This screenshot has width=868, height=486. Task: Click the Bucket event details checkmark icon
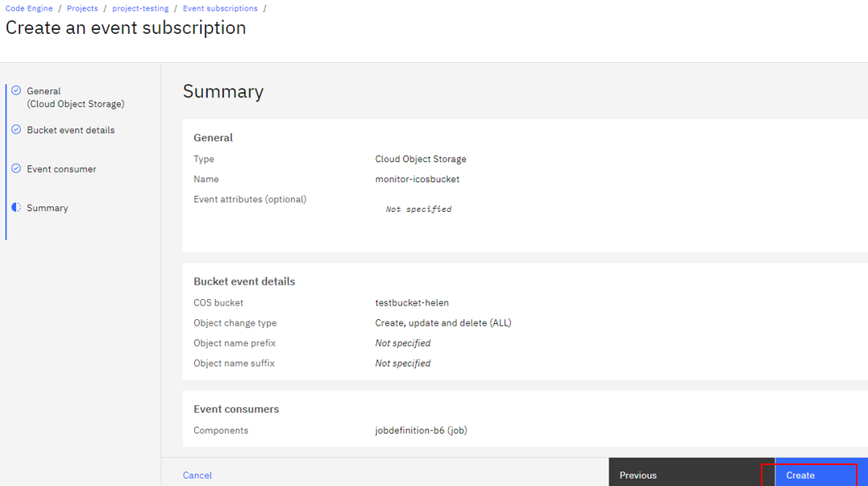[16, 129]
